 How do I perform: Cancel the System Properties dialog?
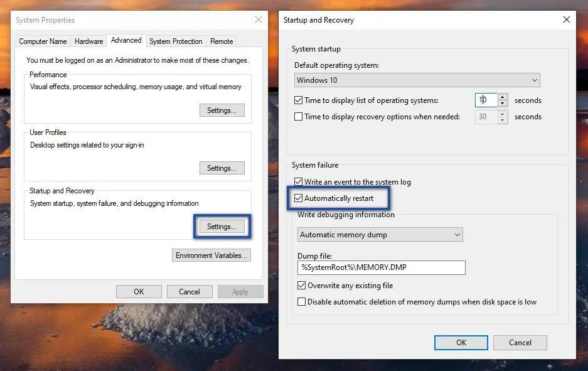[x=190, y=291]
